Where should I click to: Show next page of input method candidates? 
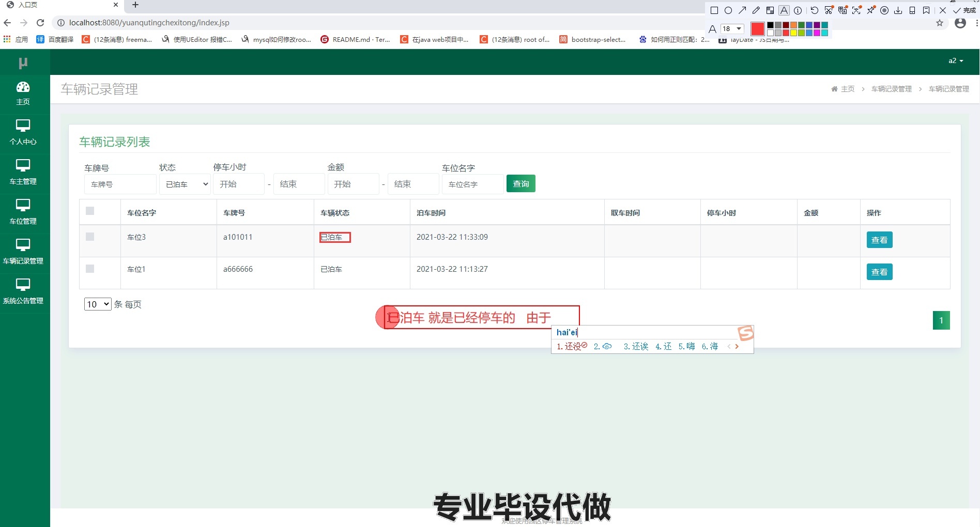[x=737, y=347]
